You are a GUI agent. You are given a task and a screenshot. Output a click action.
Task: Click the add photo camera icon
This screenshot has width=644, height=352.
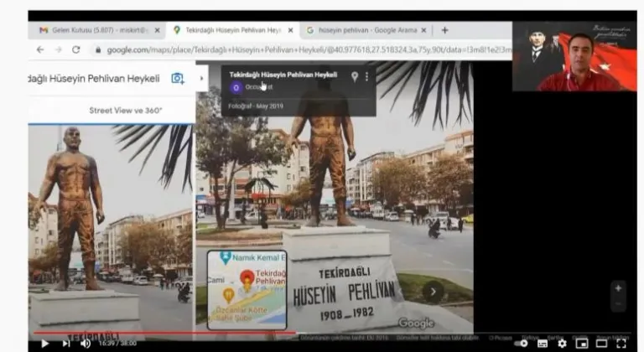tap(178, 78)
